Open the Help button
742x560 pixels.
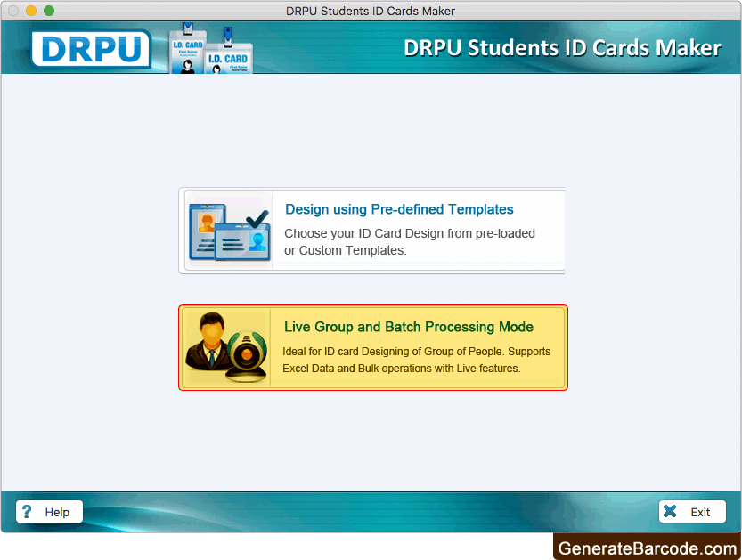click(x=49, y=512)
